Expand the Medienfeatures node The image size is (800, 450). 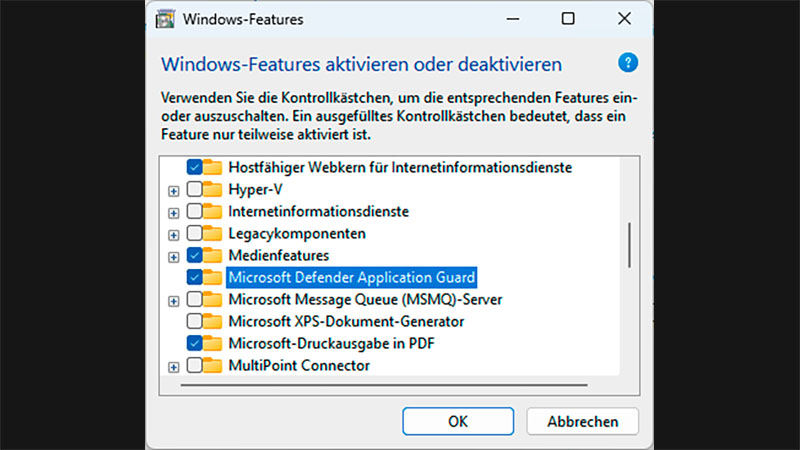173,257
